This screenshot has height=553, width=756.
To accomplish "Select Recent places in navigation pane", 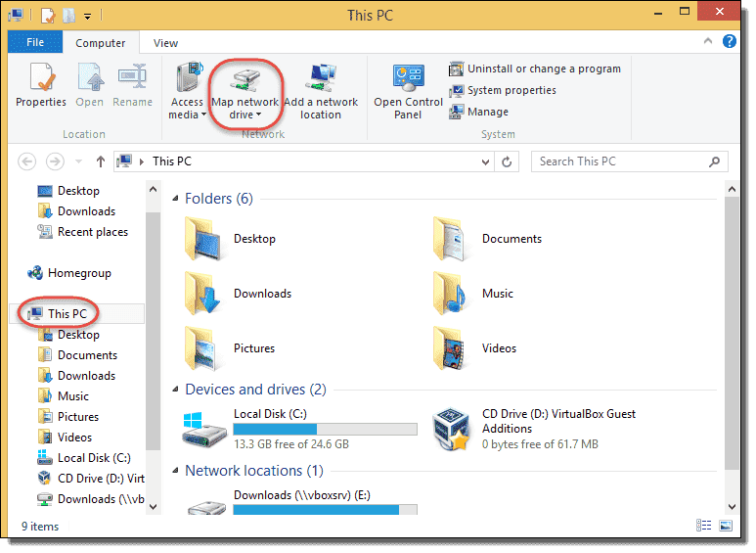I will coord(82,232).
